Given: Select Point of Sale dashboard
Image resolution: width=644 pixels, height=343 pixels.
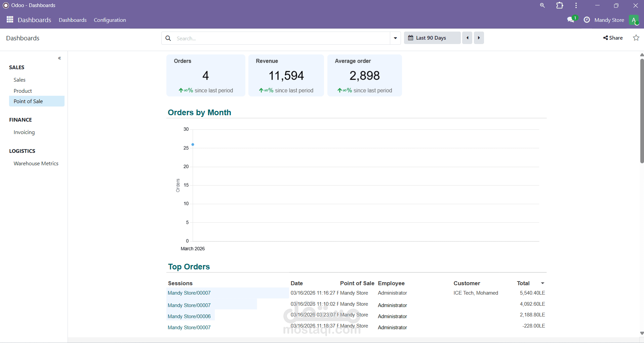Looking at the screenshot, I should 28,101.
